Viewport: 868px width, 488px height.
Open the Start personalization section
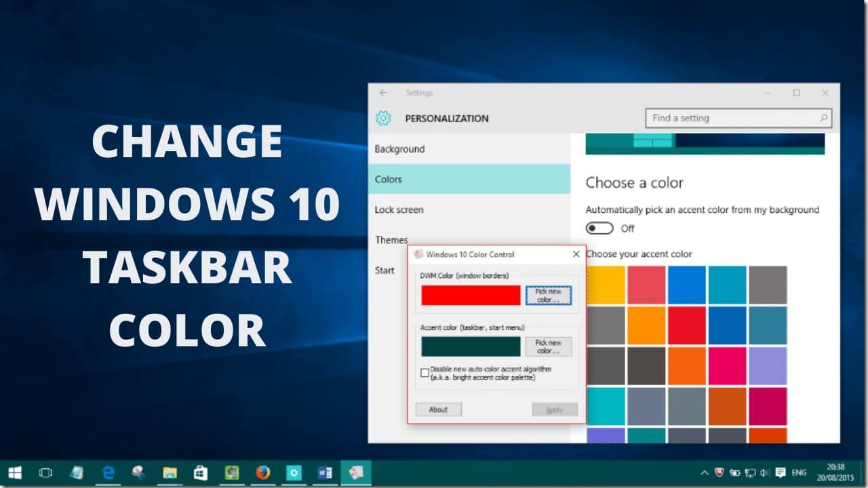point(384,270)
